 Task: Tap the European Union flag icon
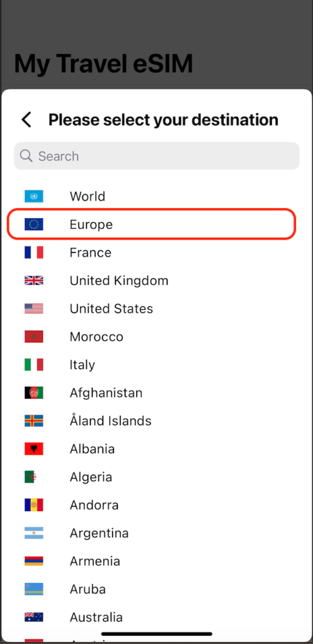click(x=34, y=225)
